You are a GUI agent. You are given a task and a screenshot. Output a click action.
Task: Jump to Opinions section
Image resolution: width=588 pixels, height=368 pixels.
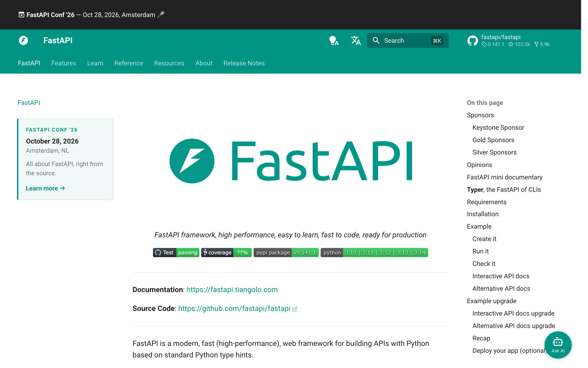(479, 165)
